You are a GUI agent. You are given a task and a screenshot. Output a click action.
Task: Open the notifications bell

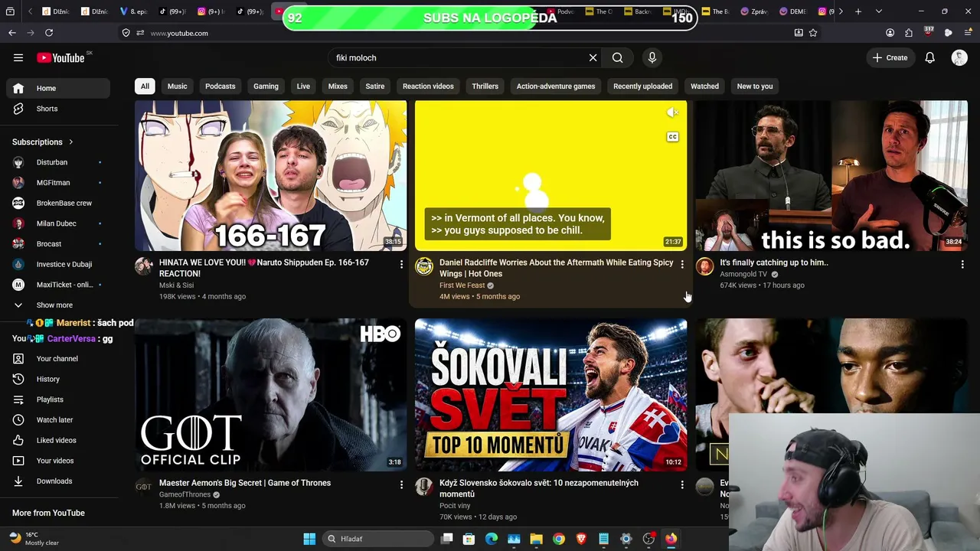[x=929, y=57]
